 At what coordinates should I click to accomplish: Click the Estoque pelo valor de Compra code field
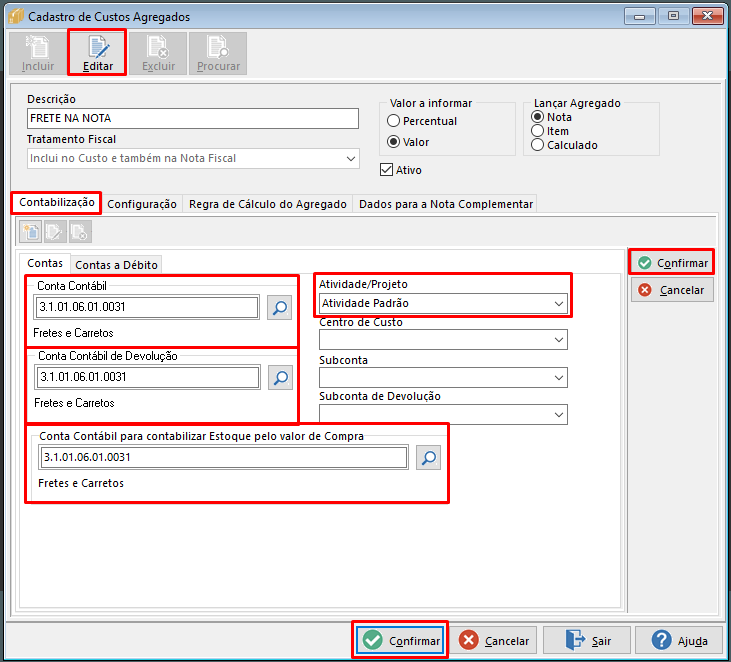point(223,457)
